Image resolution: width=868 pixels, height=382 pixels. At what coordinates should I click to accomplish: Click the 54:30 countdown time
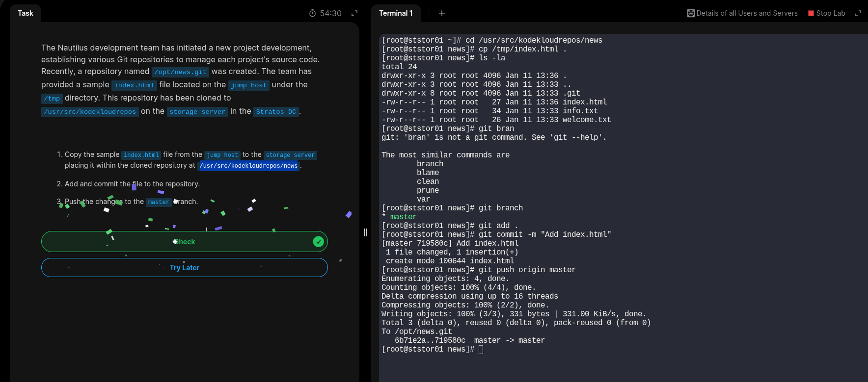click(x=330, y=13)
